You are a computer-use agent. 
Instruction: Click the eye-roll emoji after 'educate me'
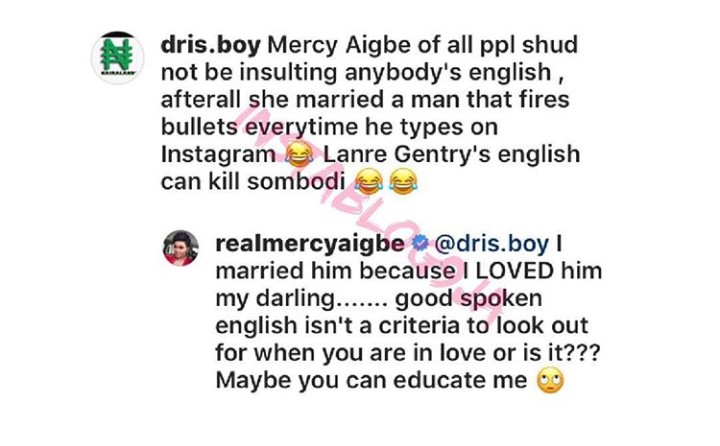[550, 381]
